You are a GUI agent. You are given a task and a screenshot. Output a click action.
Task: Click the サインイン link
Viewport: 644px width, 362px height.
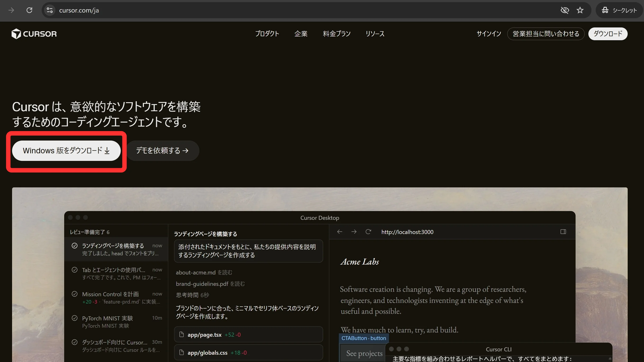coord(489,34)
